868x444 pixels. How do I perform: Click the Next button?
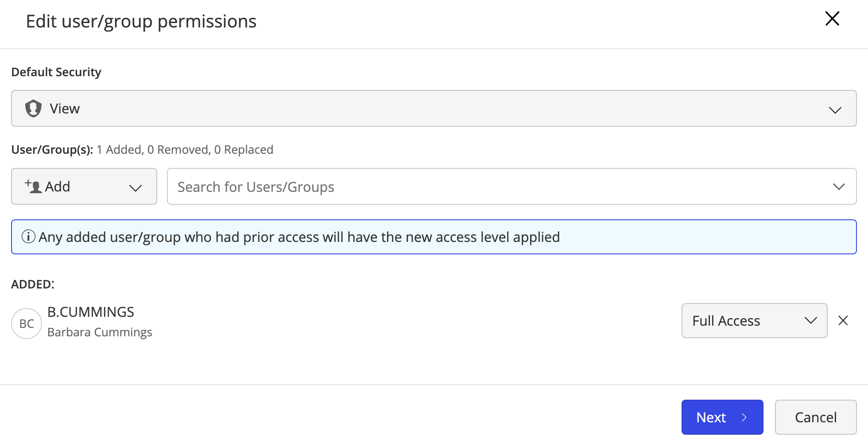tap(722, 417)
